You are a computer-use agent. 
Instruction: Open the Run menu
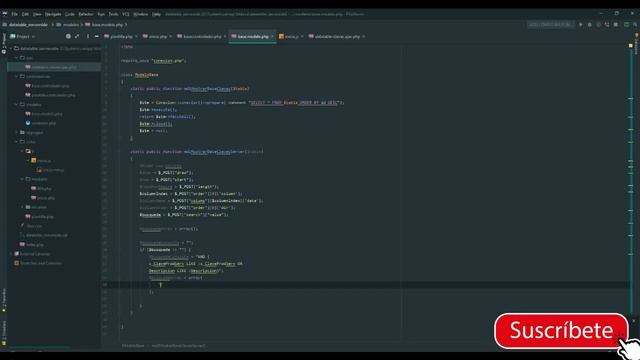[101, 14]
